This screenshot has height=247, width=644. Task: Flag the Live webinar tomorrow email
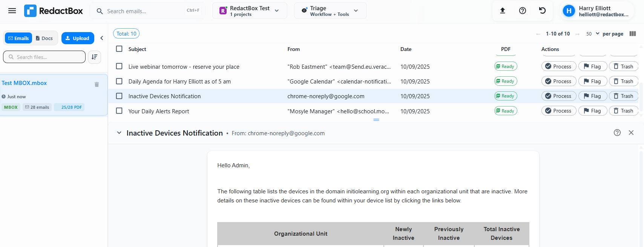coord(593,66)
